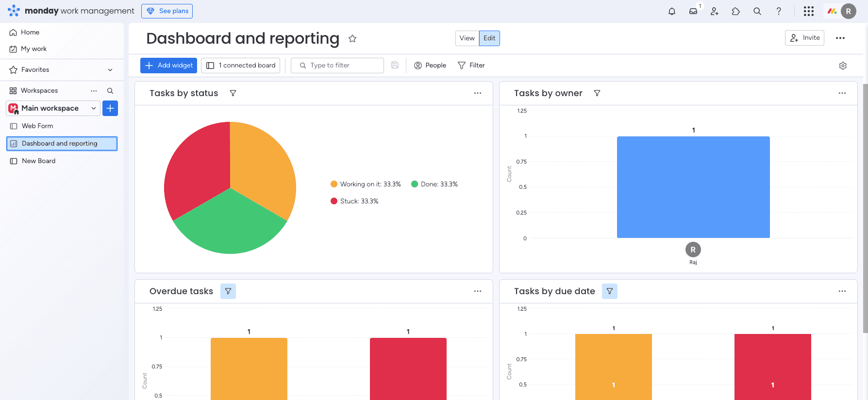Viewport: 868px width, 400px height.
Task: Click the blue bar for Raj
Action: pos(693,187)
